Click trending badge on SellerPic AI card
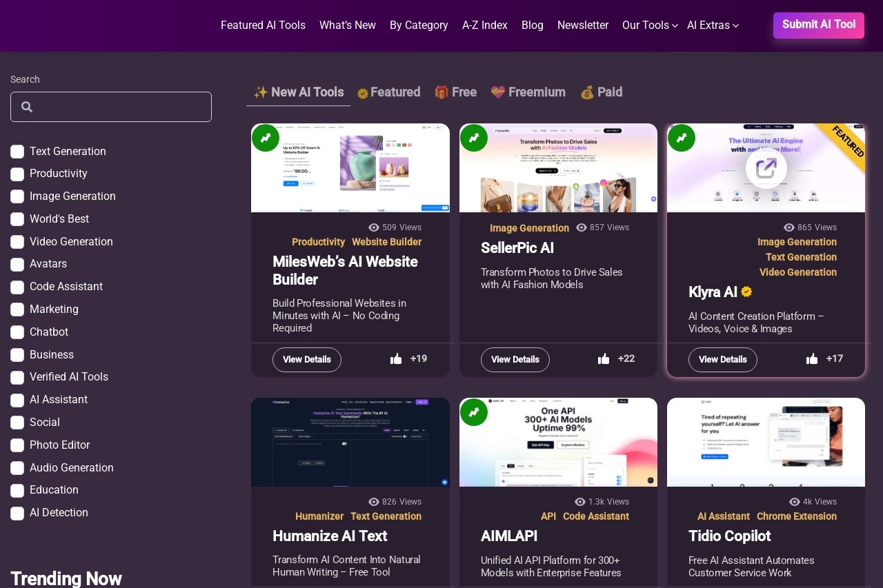This screenshot has height=588, width=883. click(x=474, y=138)
